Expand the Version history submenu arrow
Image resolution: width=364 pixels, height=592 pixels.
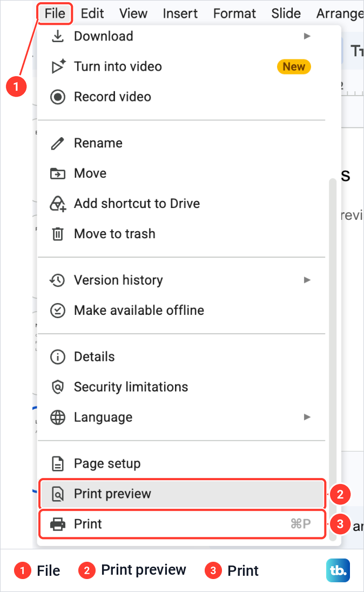307,280
